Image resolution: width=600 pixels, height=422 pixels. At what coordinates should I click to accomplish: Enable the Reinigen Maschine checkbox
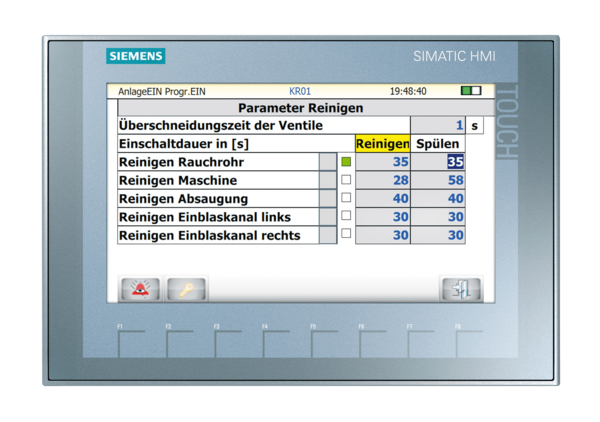click(346, 180)
